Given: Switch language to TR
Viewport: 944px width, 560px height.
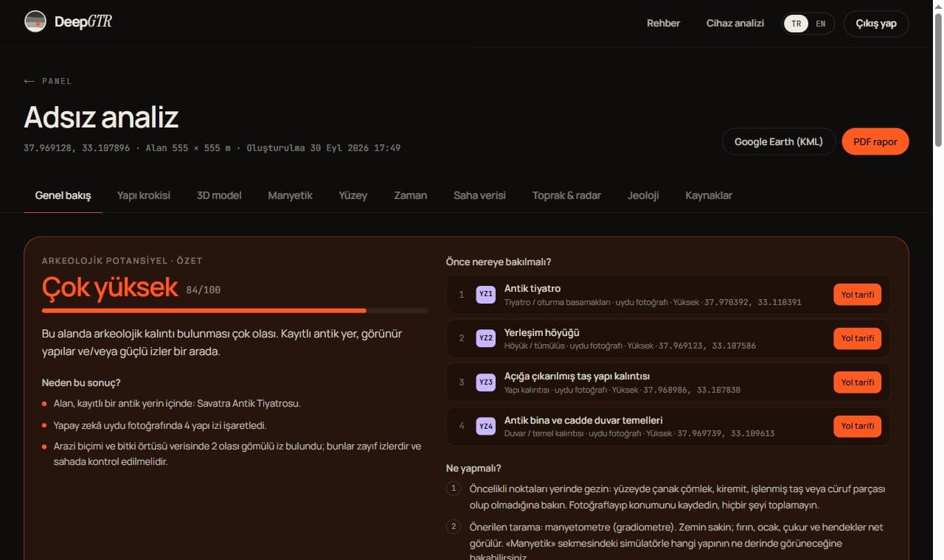Looking at the screenshot, I should coord(796,24).
